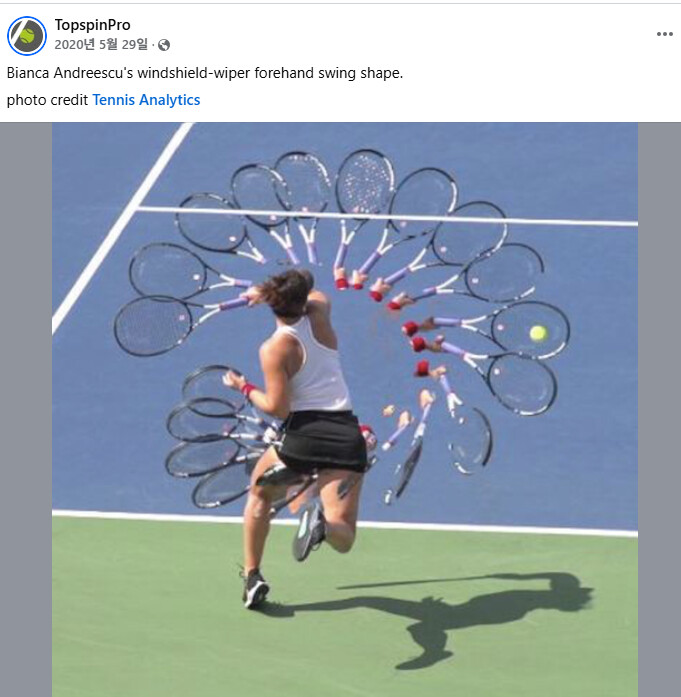Click the post date 2020년 5월 29일
681x697 pixels.
click(x=101, y=44)
